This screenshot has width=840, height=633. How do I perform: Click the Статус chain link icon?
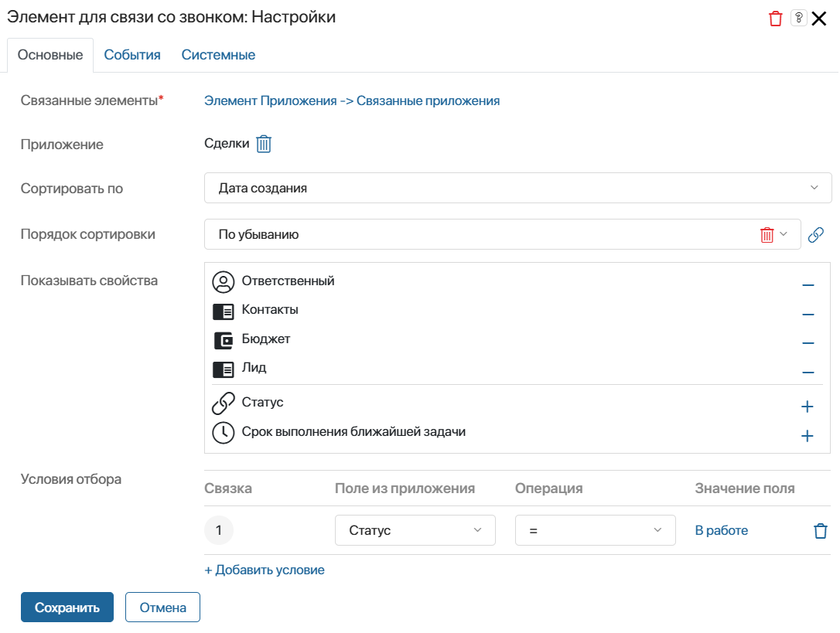coord(224,403)
